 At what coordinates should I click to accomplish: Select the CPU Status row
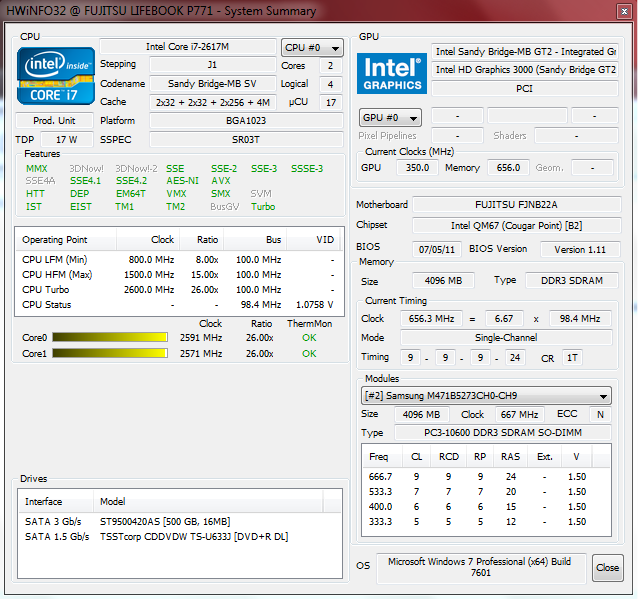(x=179, y=305)
